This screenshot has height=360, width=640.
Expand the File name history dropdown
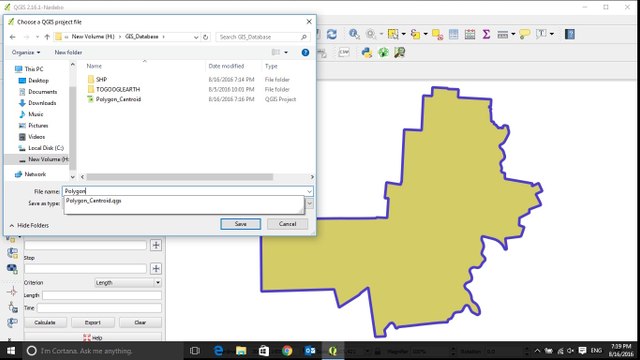point(309,191)
